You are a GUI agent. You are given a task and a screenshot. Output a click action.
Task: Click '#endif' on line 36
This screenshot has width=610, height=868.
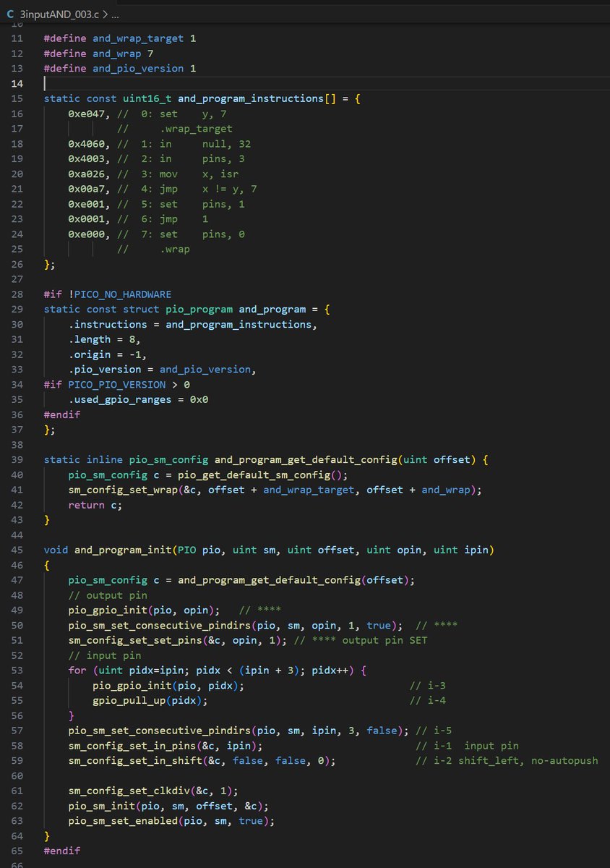pos(62,414)
